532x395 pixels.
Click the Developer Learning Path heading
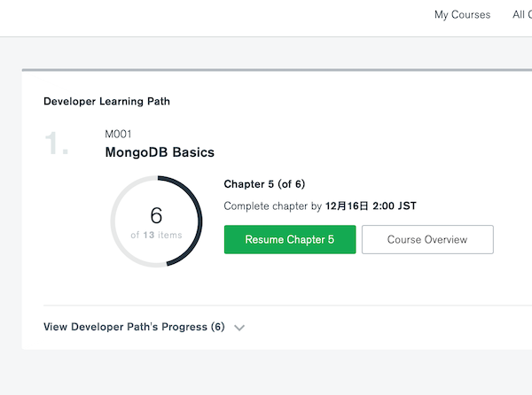point(106,101)
